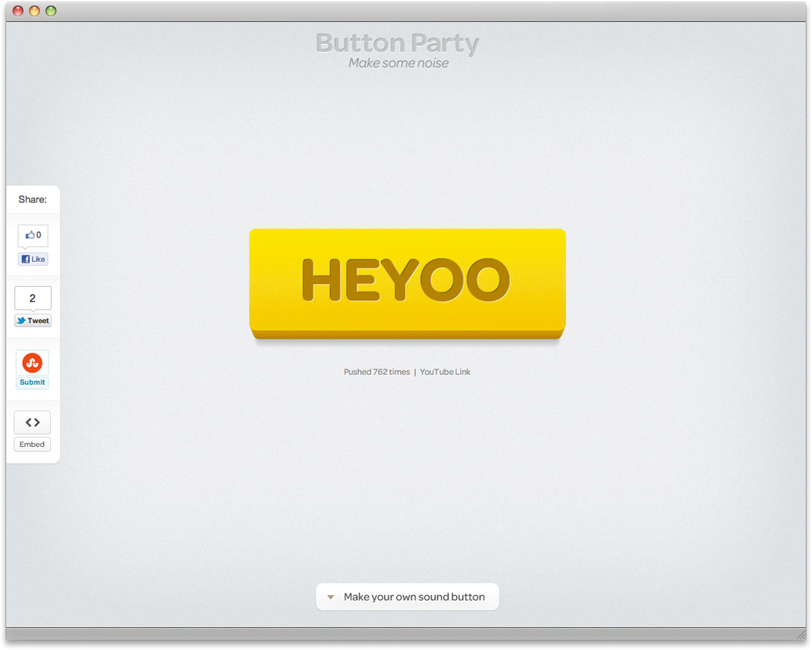Screen dimensions: 812x650
Task: Click the StumbleUpon logo icon
Action: point(32,363)
